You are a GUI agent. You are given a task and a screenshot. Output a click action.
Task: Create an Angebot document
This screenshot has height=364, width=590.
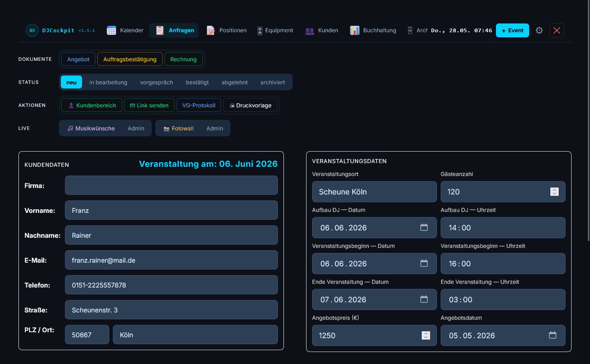click(x=78, y=59)
